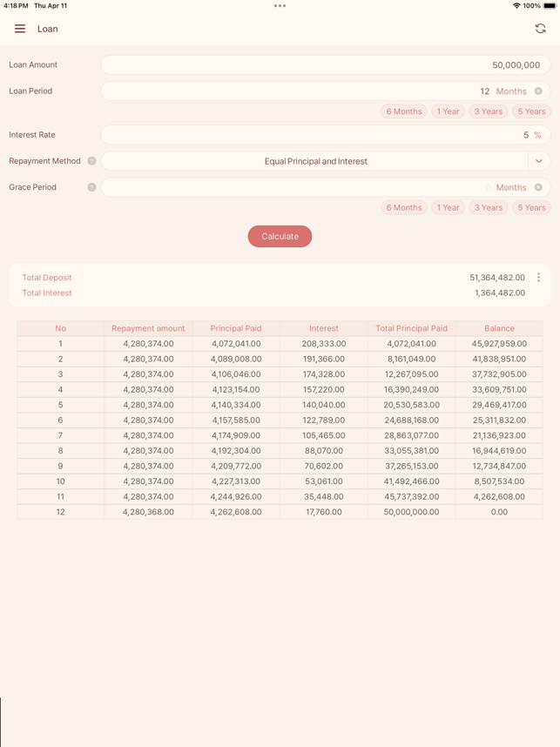
Task: Tap the multitasking three dots
Action: click(280, 6)
